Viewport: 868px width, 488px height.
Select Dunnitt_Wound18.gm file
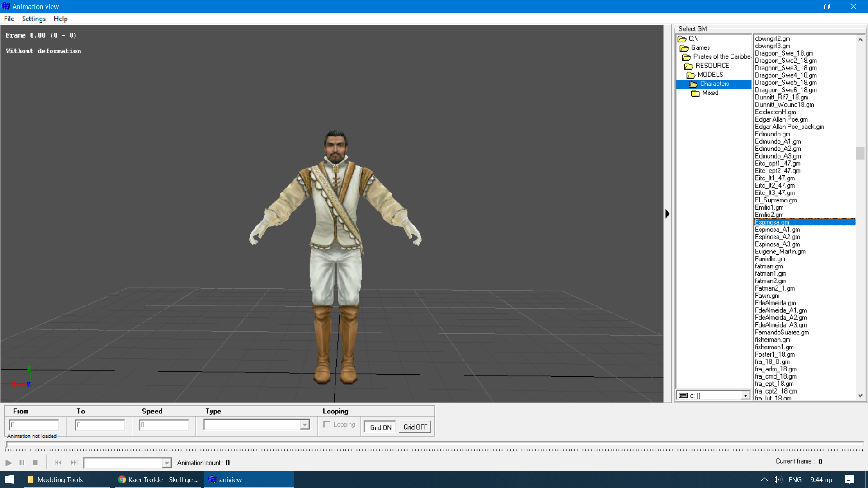click(784, 105)
